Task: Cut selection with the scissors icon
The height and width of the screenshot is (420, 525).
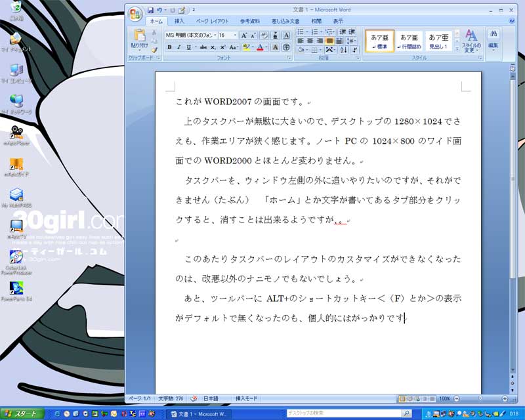Action: pos(154,33)
